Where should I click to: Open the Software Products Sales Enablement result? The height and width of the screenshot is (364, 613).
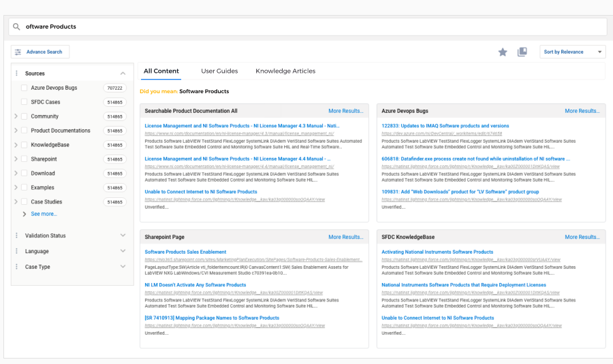pos(185,252)
